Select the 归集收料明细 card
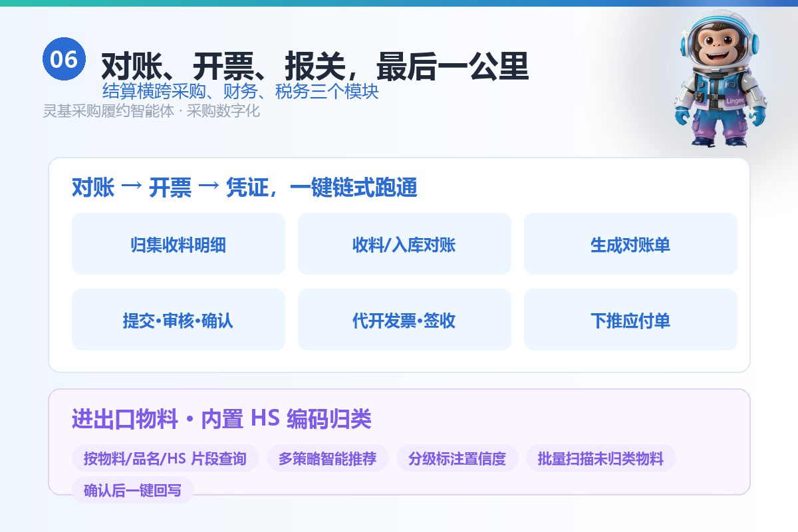This screenshot has height=532, width=798. tap(178, 244)
